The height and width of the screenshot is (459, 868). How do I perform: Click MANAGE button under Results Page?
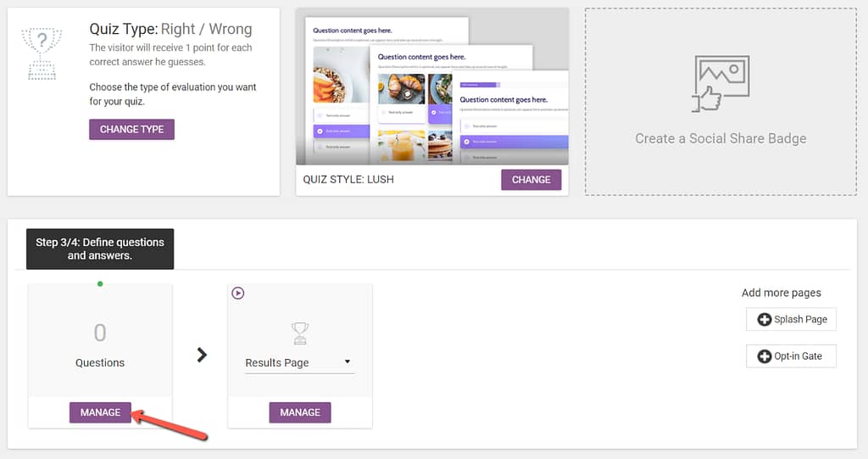(x=300, y=412)
